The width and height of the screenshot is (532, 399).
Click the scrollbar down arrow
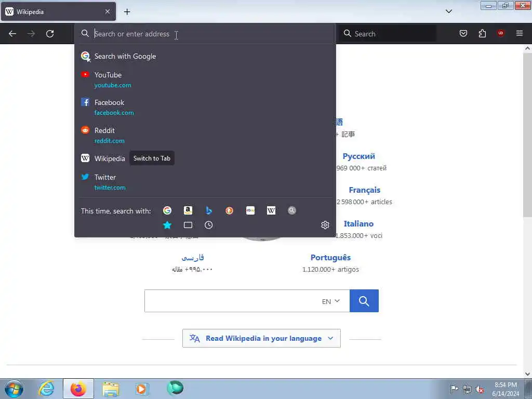tap(527, 374)
